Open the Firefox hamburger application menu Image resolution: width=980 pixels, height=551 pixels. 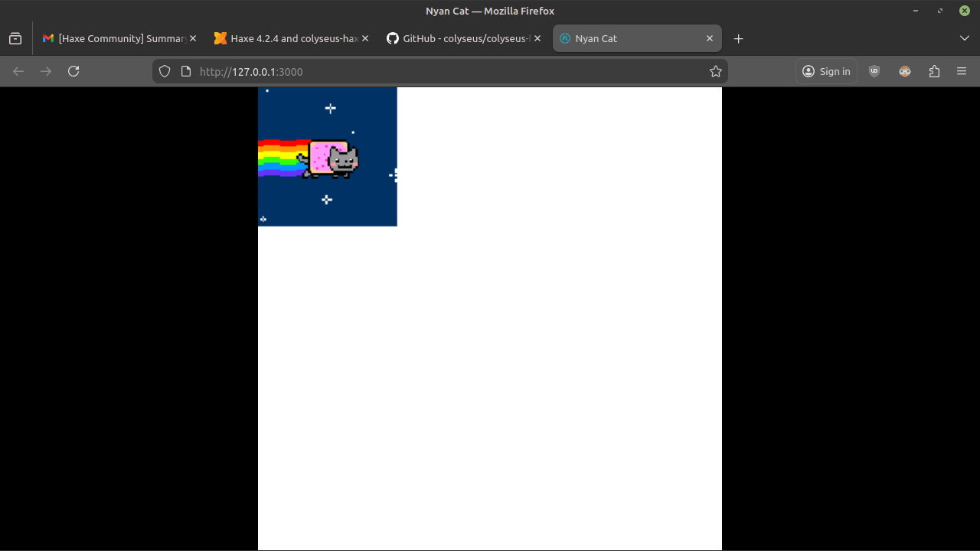pos(962,71)
